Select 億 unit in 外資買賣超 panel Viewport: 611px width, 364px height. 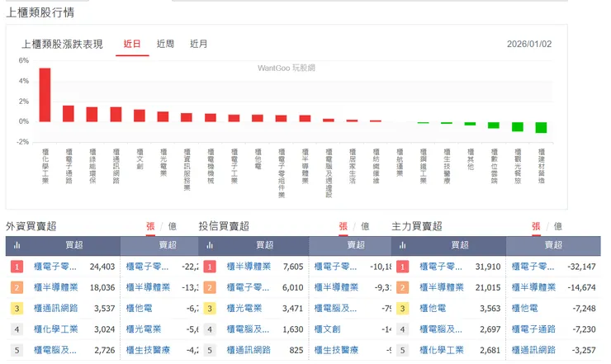point(173,226)
